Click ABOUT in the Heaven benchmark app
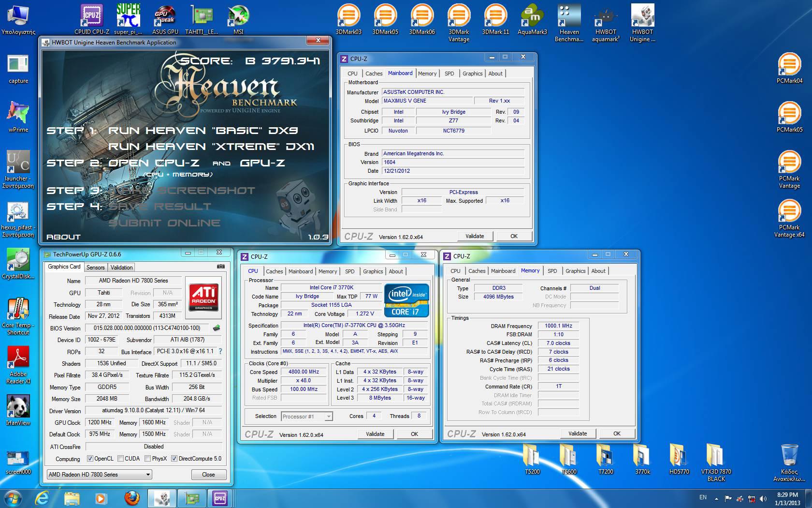The image size is (812, 508). pyautogui.click(x=63, y=237)
